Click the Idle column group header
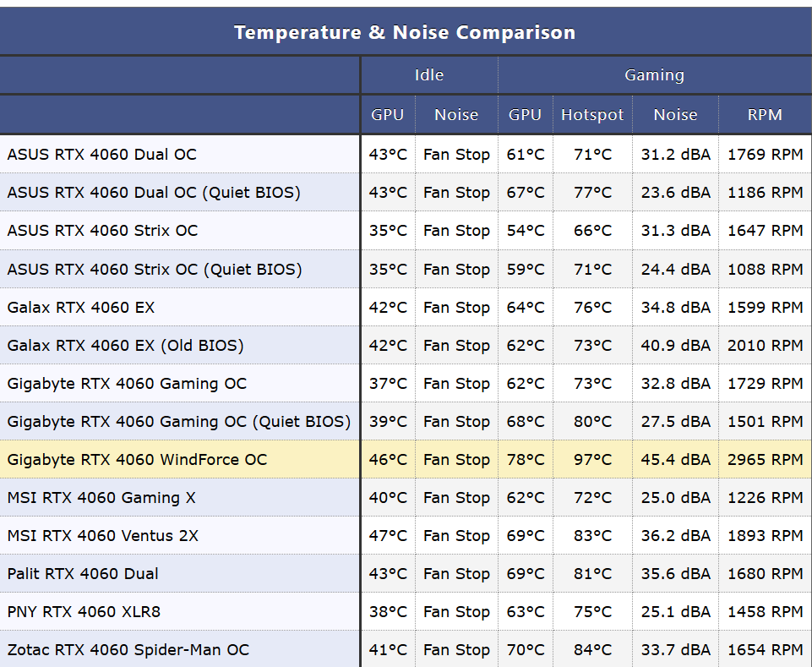Viewport: 812px width, 667px height. (x=428, y=75)
